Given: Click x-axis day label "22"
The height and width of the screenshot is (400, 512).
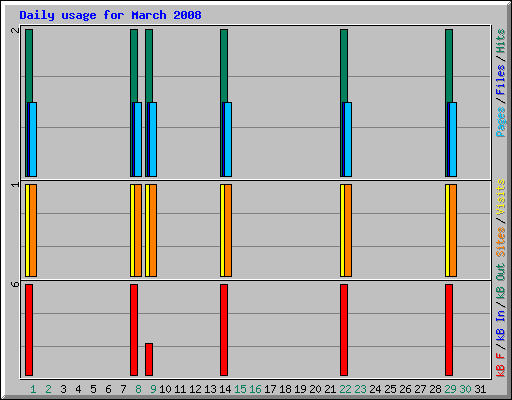Looking at the screenshot, I should point(345,389).
